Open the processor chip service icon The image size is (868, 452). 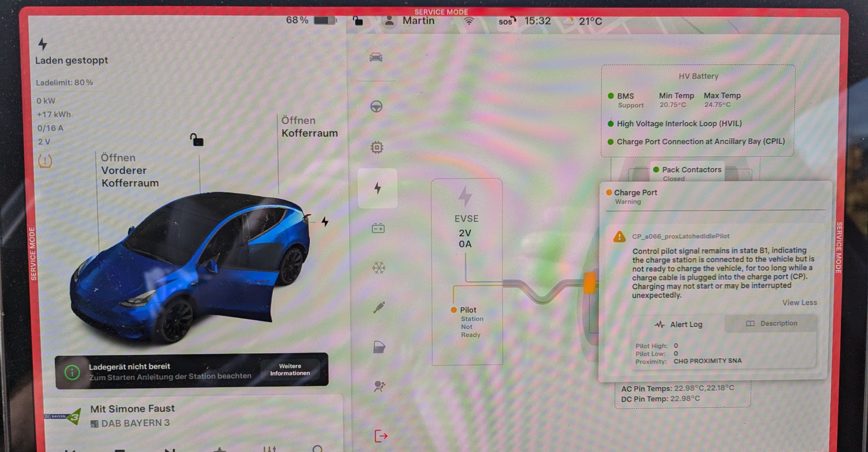(377, 147)
